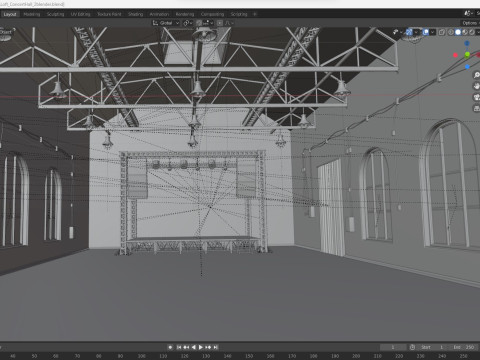The image size is (480, 360).
Task: Open the Object mode selector at viewport corner
Action: (x=6, y=32)
